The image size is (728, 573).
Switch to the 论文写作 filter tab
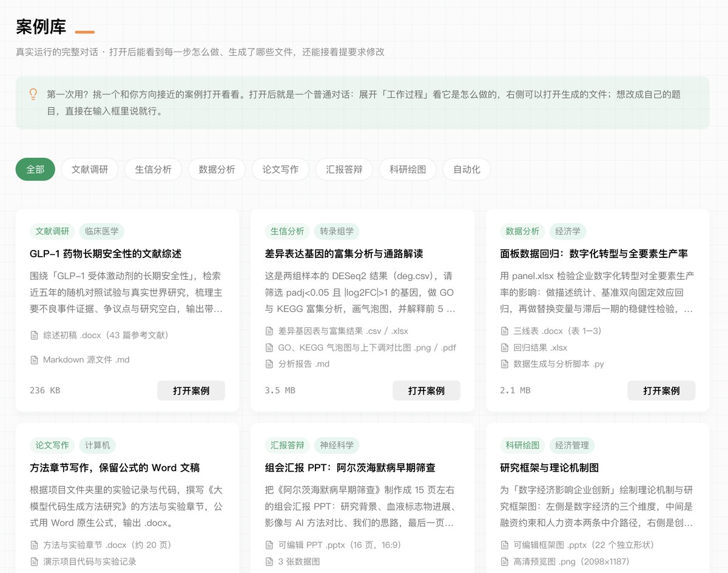(280, 169)
